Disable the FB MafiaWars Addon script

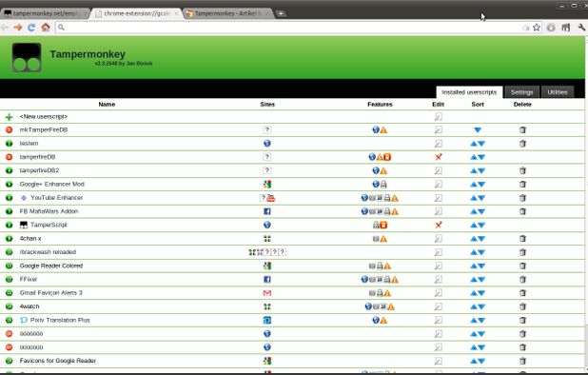click(x=9, y=211)
